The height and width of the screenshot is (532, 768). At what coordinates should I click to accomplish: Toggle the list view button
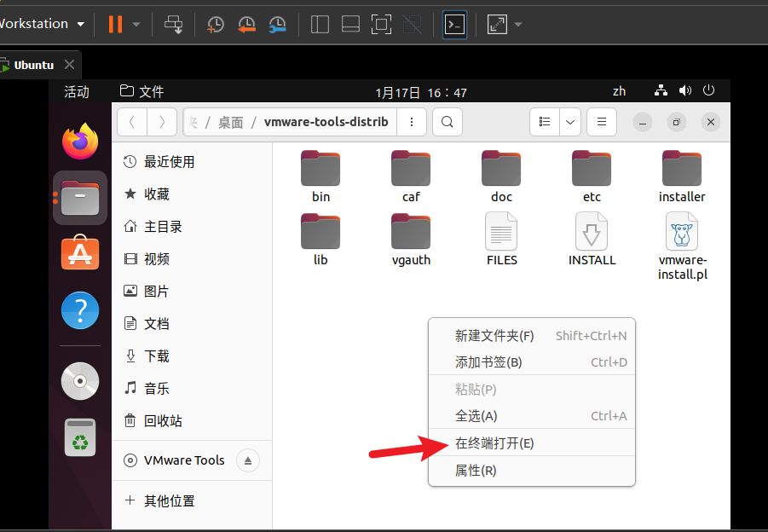coord(544,122)
